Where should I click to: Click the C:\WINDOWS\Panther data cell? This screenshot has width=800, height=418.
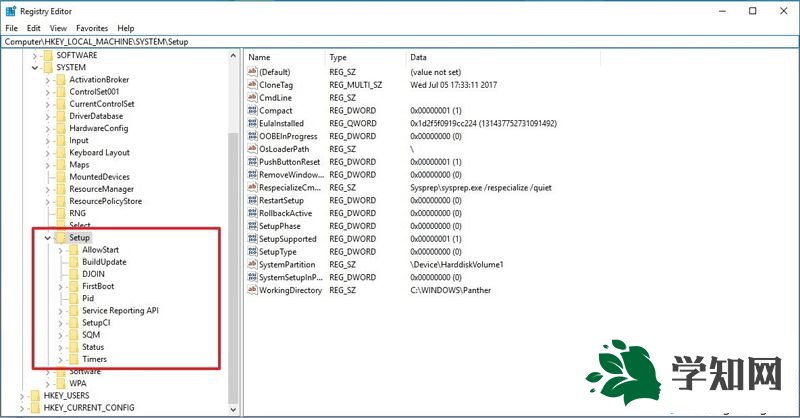coord(451,290)
